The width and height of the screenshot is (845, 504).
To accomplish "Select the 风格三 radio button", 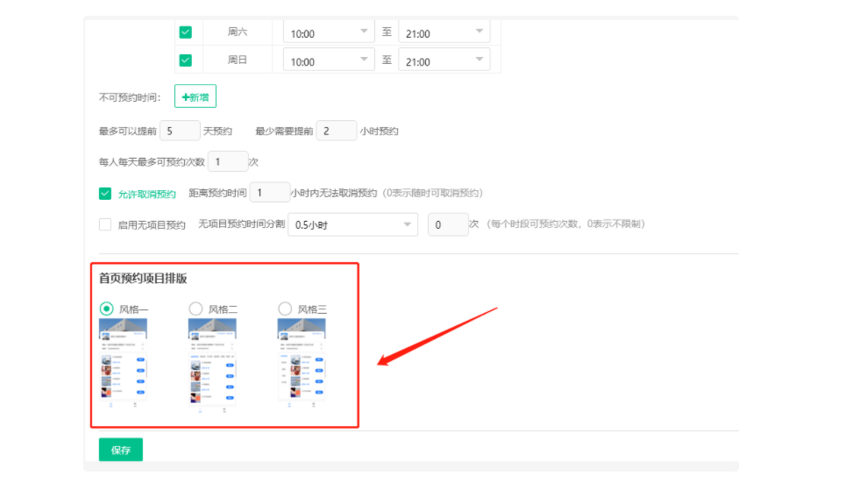I will [x=285, y=309].
